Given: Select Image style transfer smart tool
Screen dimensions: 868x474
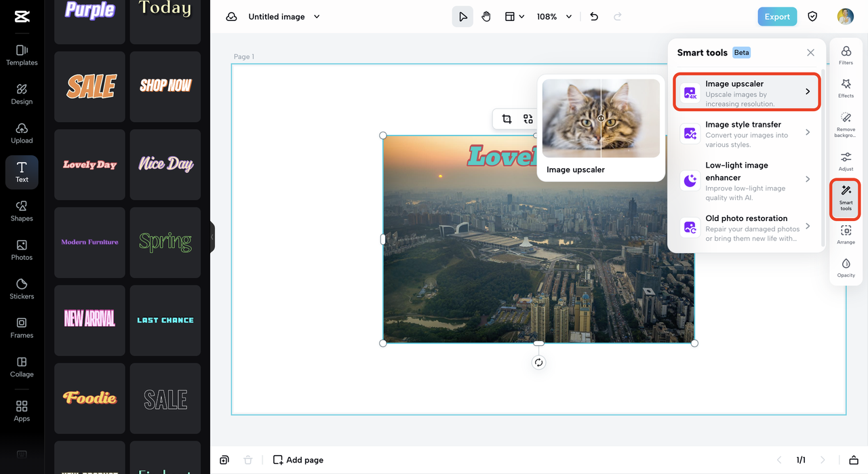Looking at the screenshot, I should tap(747, 134).
